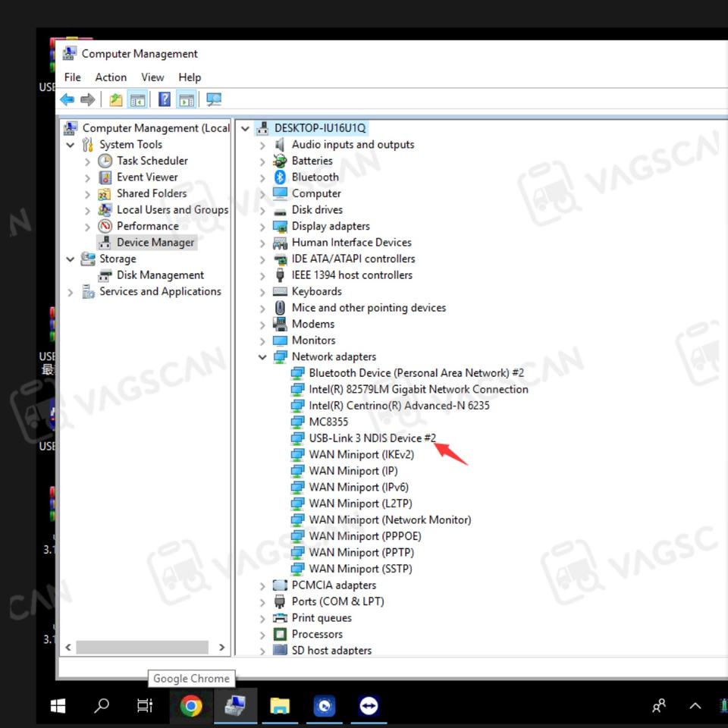Collapse the System Tools tree node
The width and height of the screenshot is (728, 728).
(71, 146)
